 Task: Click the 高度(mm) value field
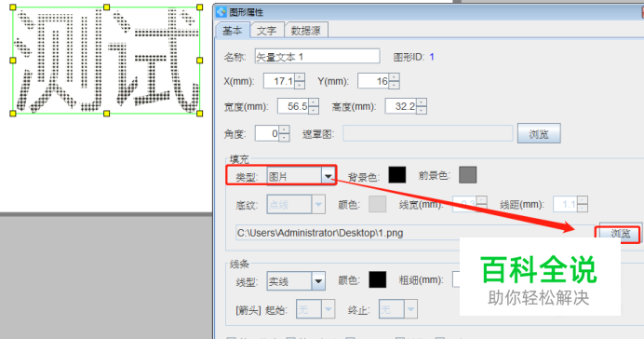(x=400, y=106)
